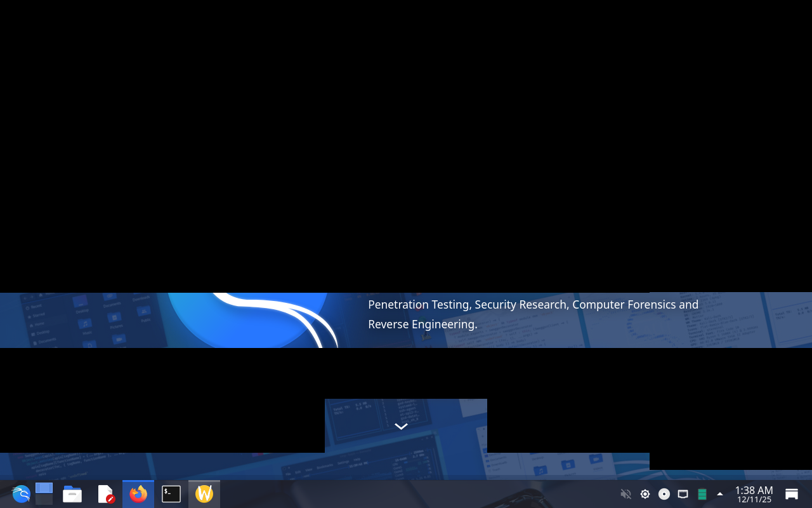This screenshot has width=812, height=508.
Task: Open the wired network connection tray icon
Action: (x=683, y=494)
